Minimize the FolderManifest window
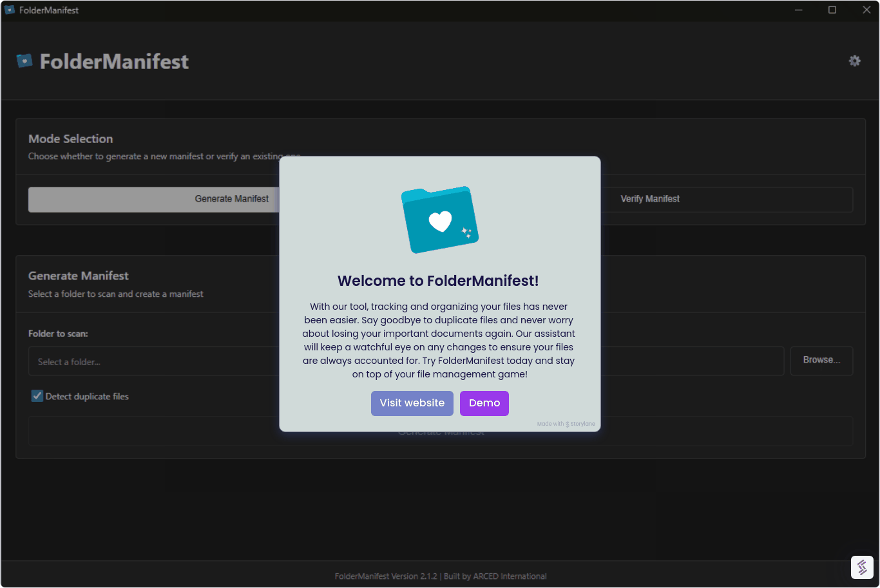880x588 pixels. 798,10
